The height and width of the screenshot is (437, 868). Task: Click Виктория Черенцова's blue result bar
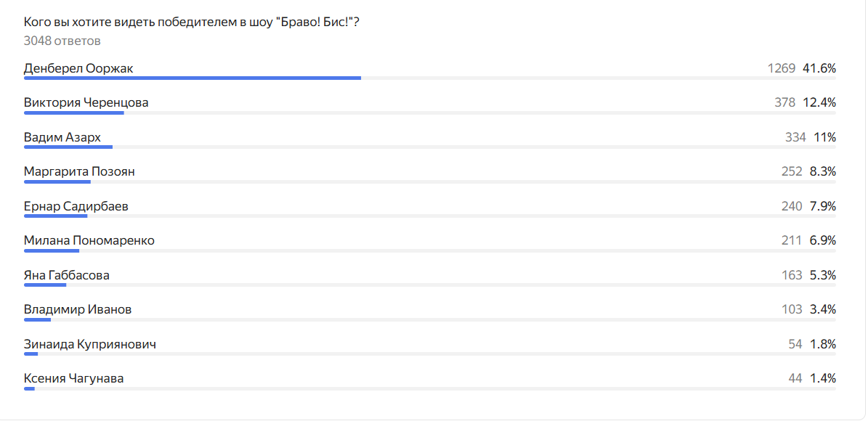click(x=73, y=113)
